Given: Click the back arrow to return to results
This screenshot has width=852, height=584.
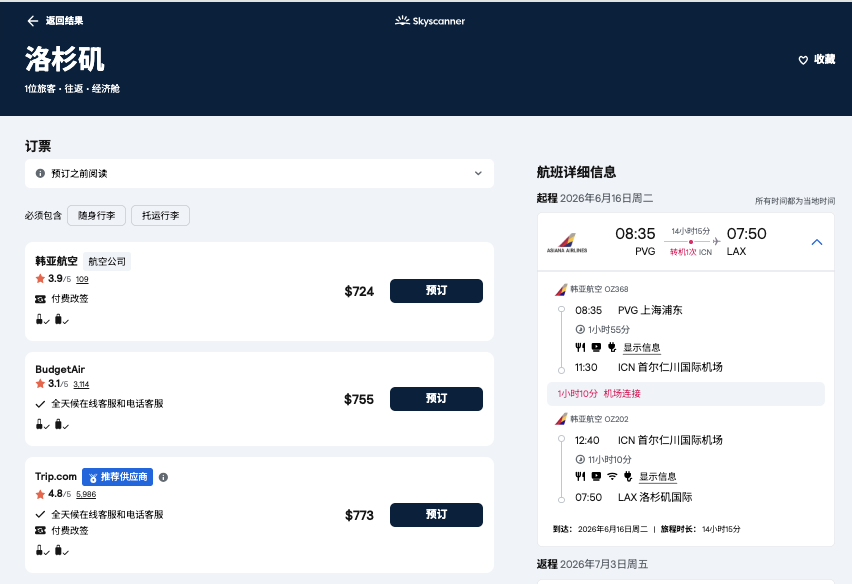Looking at the screenshot, I should coord(33,21).
